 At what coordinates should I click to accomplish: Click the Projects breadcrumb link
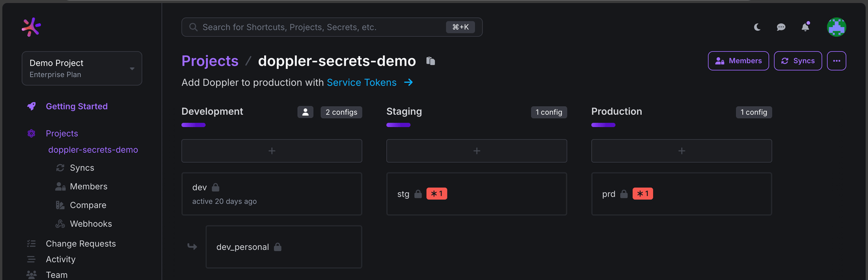(x=210, y=61)
